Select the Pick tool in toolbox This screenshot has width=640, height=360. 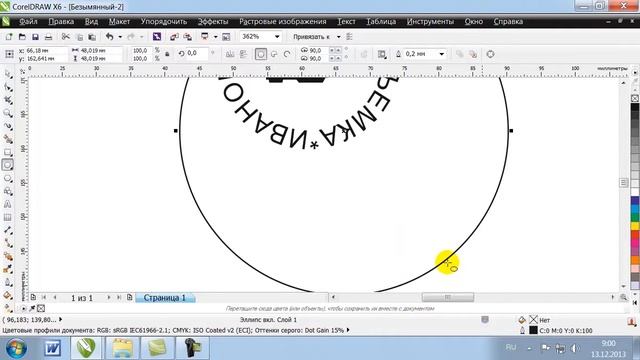[x=8, y=74]
